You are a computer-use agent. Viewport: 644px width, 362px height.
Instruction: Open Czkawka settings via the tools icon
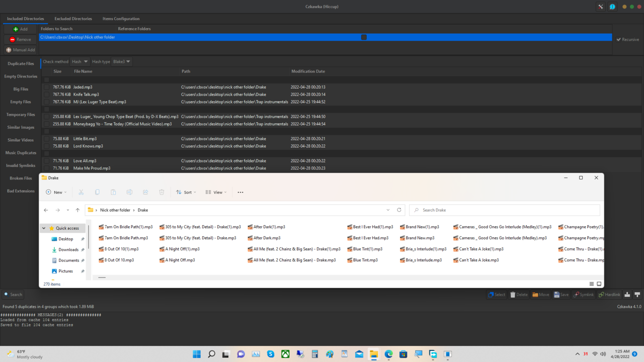click(601, 7)
